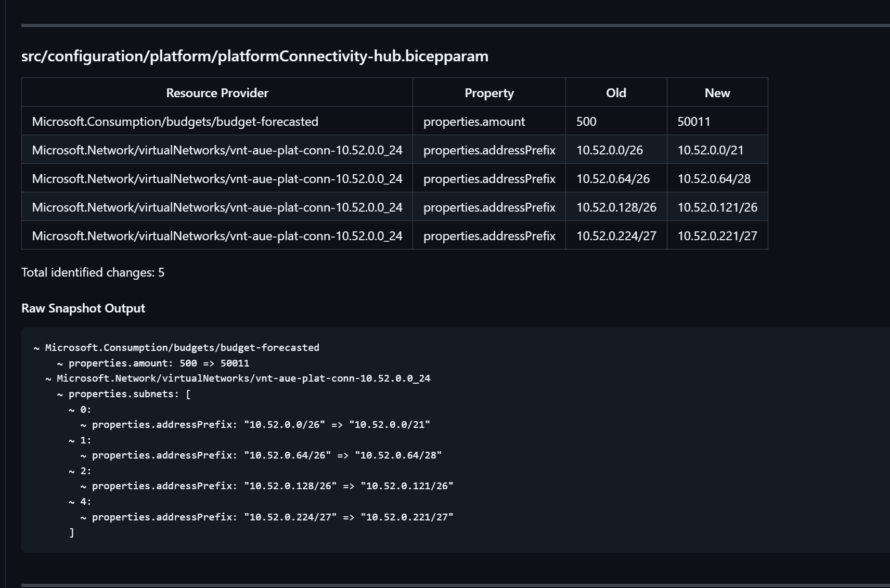Select the Total identified changes text

(93, 272)
